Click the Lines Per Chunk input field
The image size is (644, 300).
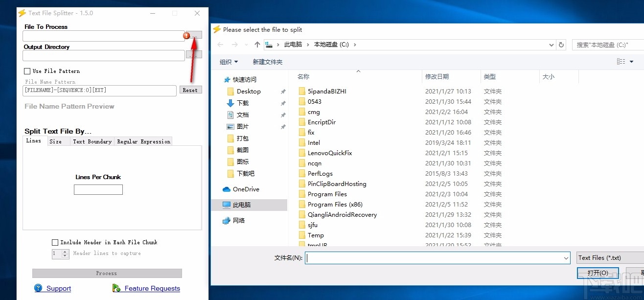[98, 189]
